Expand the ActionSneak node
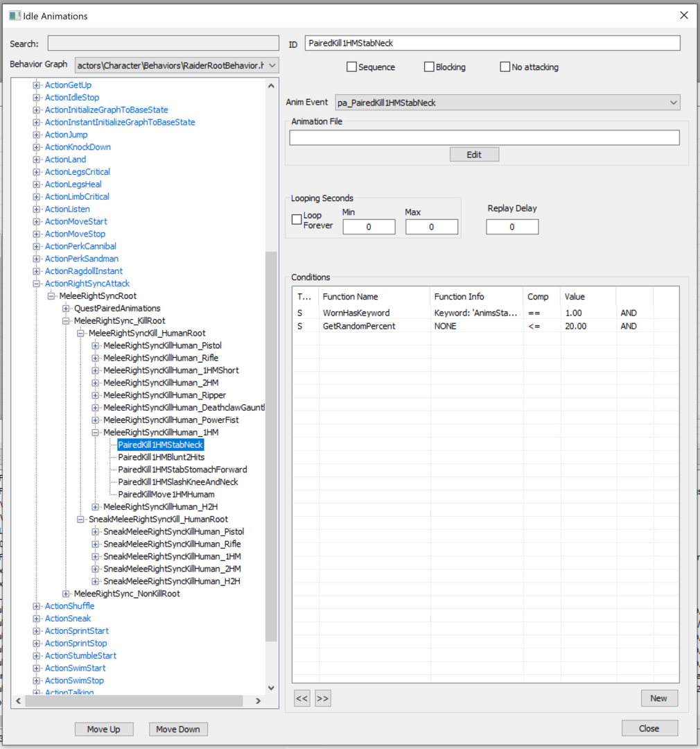The width and height of the screenshot is (700, 749). coord(36,619)
